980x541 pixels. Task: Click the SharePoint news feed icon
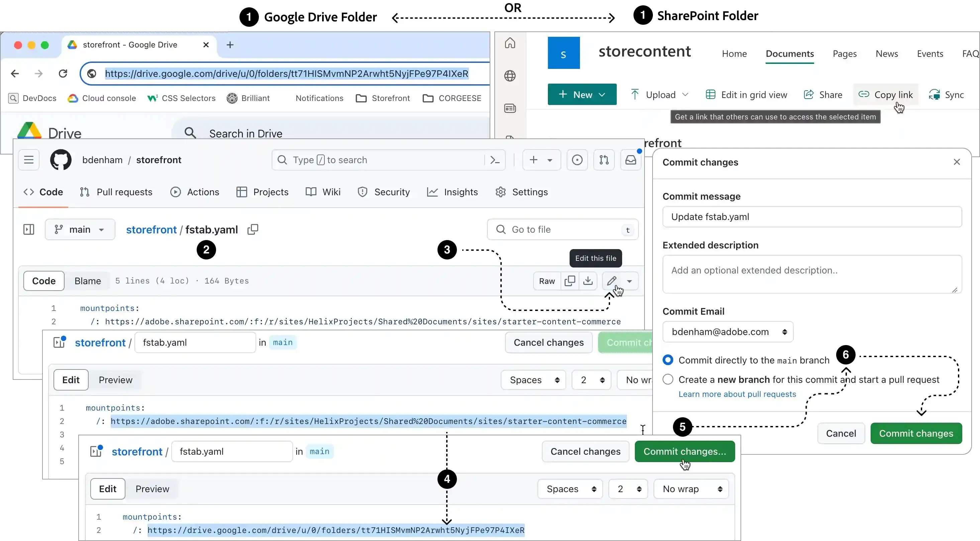point(510,108)
